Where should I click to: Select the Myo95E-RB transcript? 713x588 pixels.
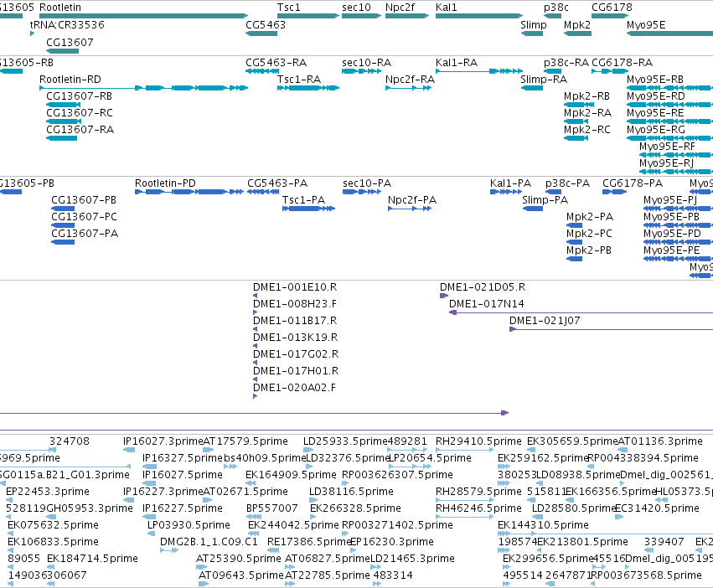669,88
